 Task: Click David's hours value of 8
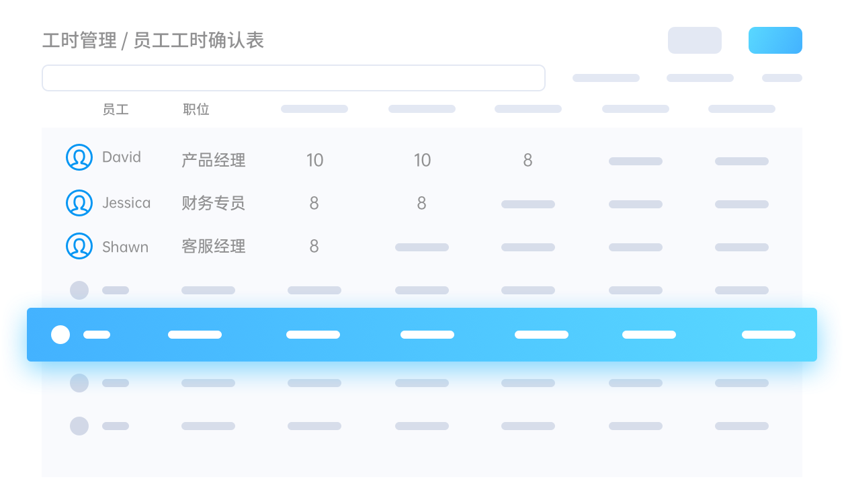[527, 160]
